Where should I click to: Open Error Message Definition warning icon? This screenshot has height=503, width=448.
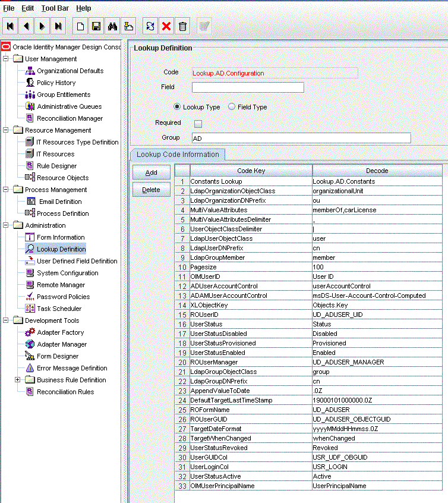pyautogui.click(x=30, y=368)
